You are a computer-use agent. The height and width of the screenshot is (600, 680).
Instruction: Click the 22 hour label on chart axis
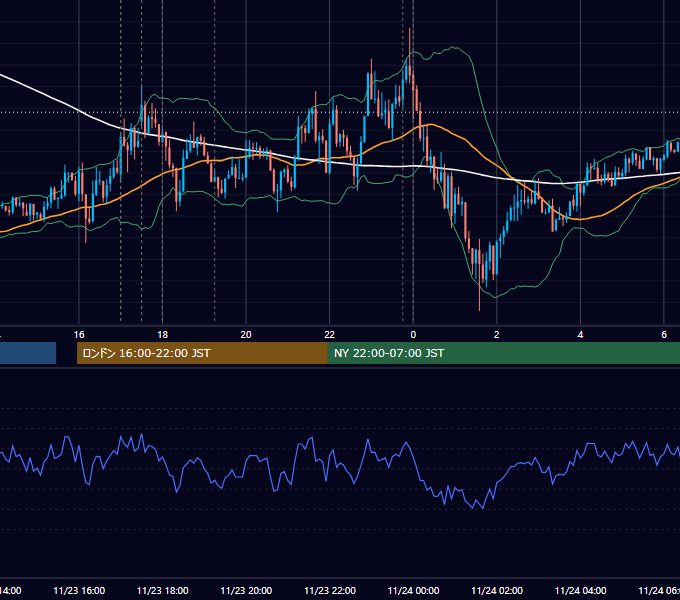(x=330, y=335)
